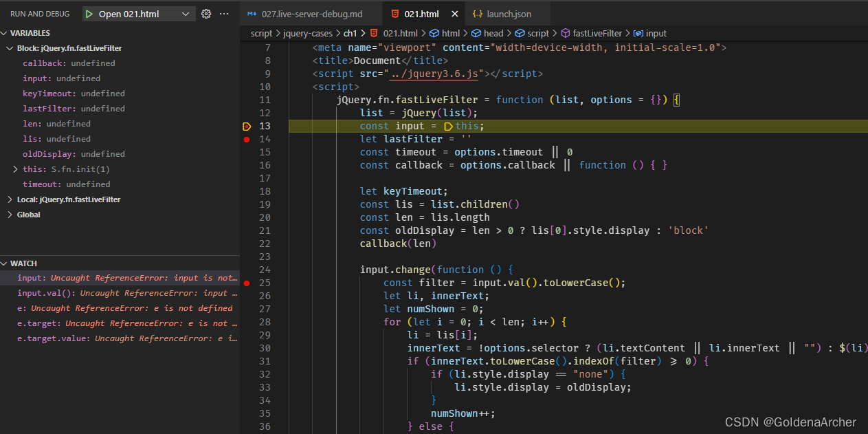868x434 pixels.
Task: Select 'len: undefined' variable
Action: coord(120,124)
